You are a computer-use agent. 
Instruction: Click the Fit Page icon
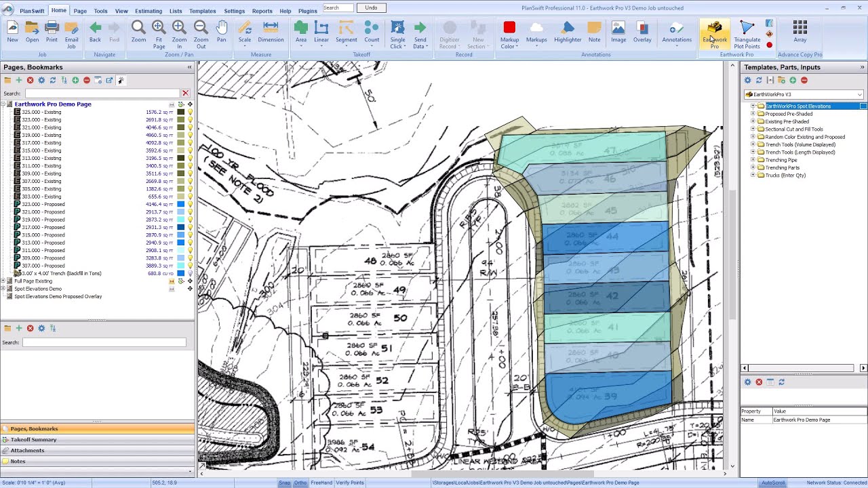tap(159, 35)
